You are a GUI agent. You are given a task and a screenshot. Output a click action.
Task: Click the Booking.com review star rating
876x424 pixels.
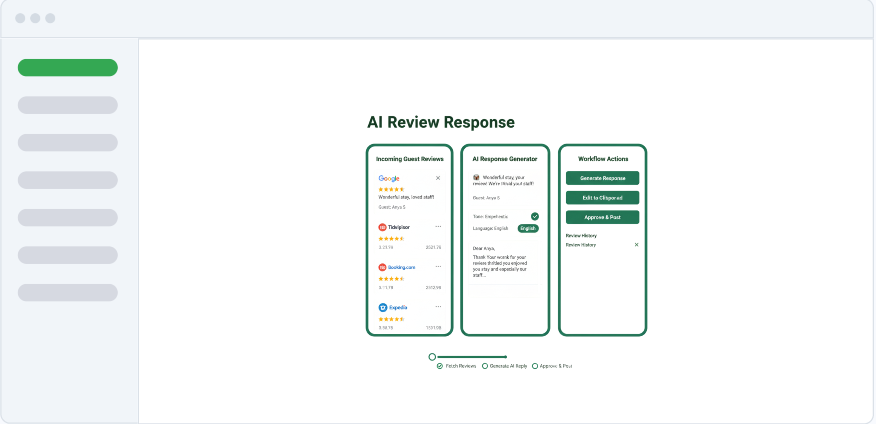pyautogui.click(x=391, y=279)
